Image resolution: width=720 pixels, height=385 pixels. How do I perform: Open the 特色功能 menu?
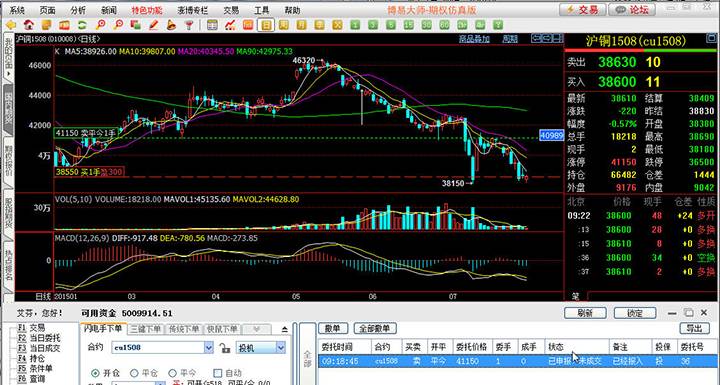pyautogui.click(x=146, y=10)
